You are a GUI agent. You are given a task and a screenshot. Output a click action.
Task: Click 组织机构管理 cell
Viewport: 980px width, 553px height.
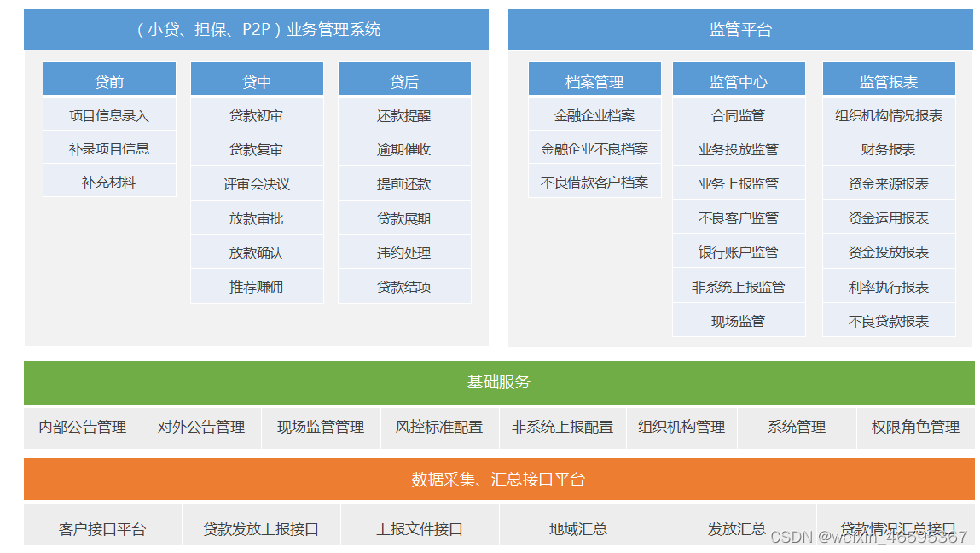[x=681, y=428]
